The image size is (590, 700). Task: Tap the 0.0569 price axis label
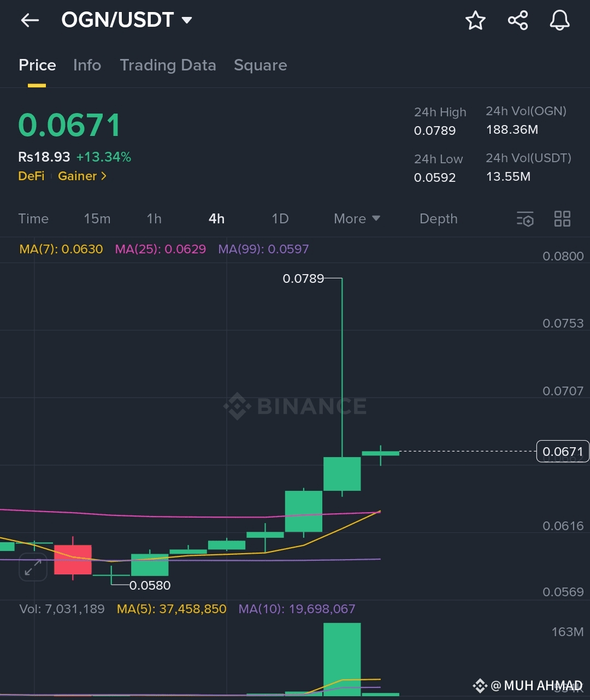[x=563, y=592]
